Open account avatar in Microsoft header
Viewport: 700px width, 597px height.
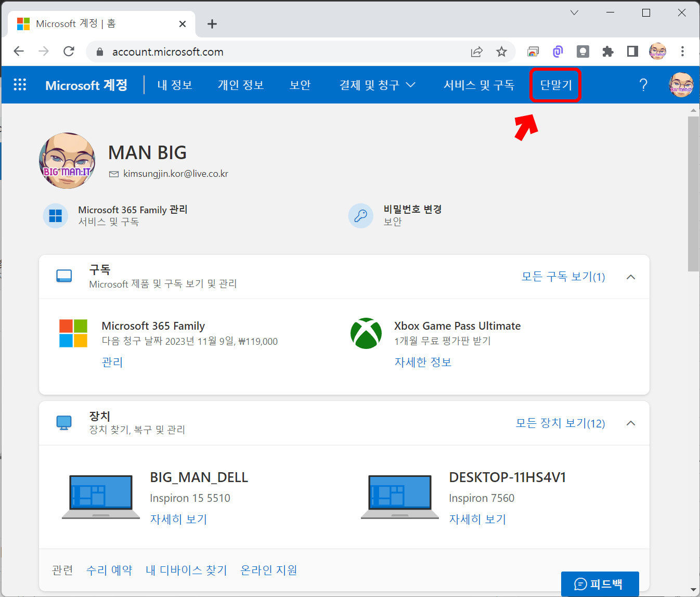[x=681, y=85]
